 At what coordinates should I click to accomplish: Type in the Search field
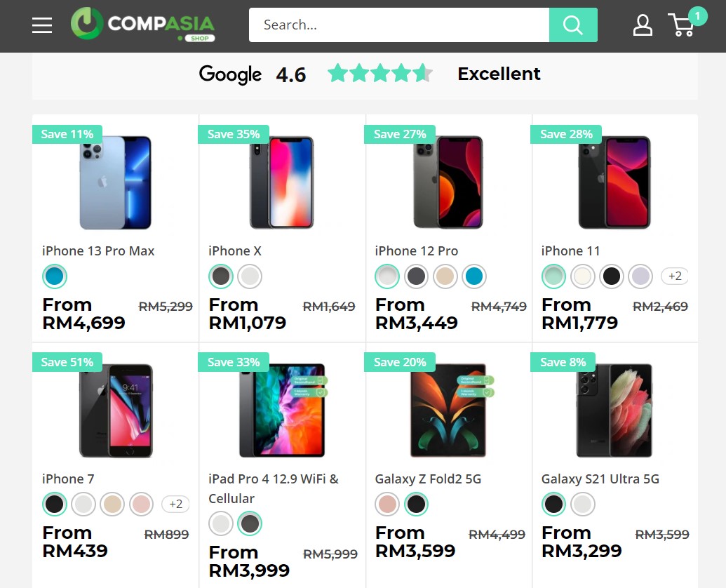click(x=398, y=25)
